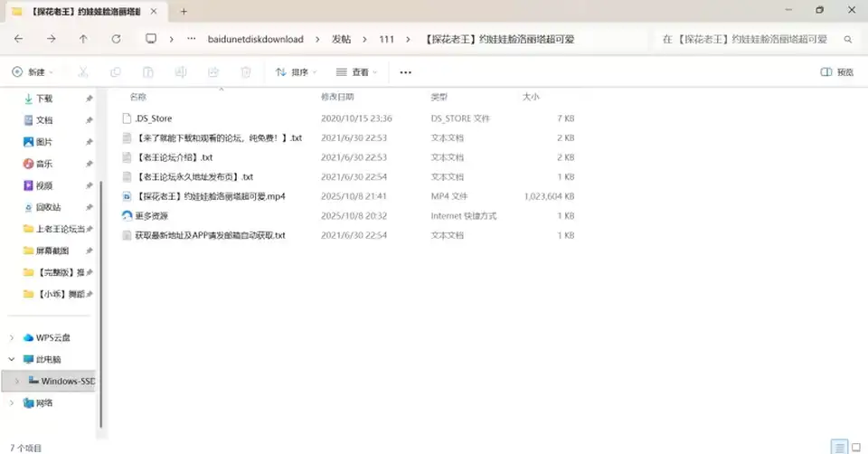Image resolution: width=868 pixels, height=454 pixels.
Task: Click the Copy toolbar icon
Action: coord(116,72)
